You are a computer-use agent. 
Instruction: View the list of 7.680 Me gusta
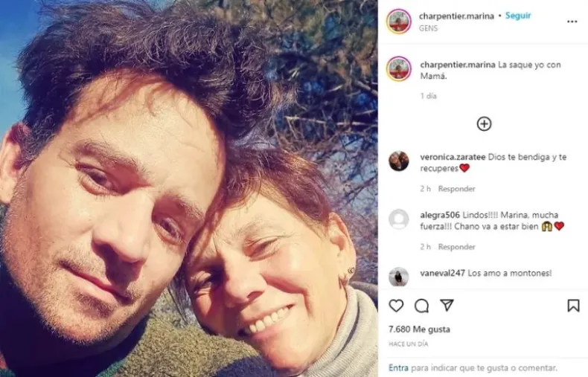point(419,329)
